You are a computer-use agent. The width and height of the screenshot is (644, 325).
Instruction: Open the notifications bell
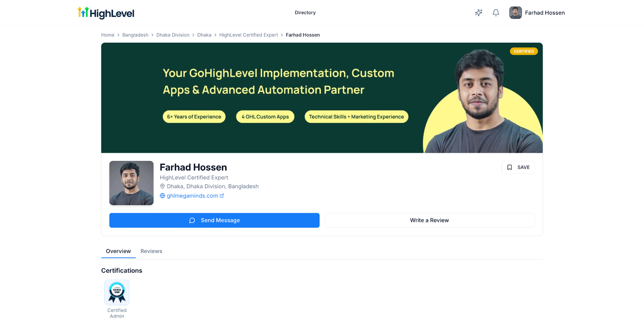pos(496,13)
